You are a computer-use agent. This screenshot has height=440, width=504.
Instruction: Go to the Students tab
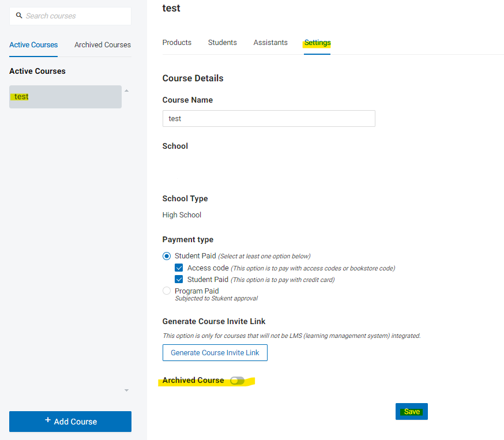223,43
